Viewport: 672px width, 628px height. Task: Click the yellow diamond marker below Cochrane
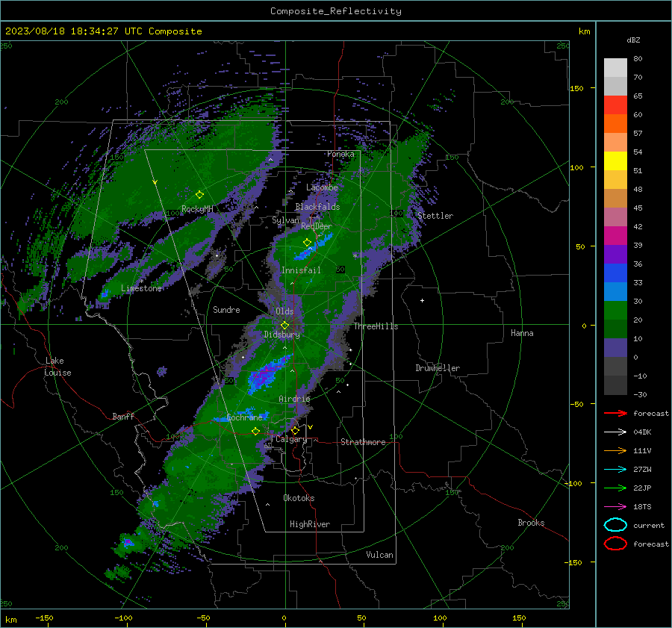[x=255, y=431]
